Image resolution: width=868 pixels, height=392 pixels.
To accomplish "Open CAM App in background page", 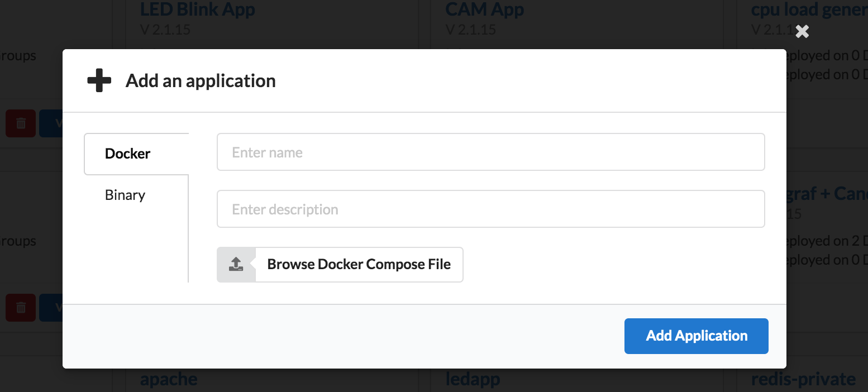I will [485, 9].
